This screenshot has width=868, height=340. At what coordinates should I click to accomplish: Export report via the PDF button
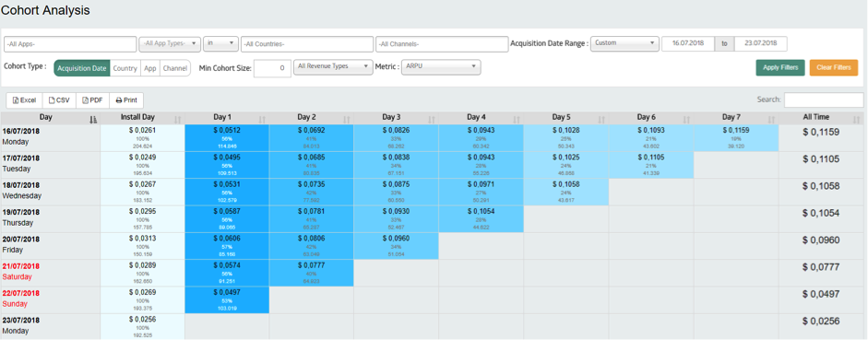(x=92, y=100)
